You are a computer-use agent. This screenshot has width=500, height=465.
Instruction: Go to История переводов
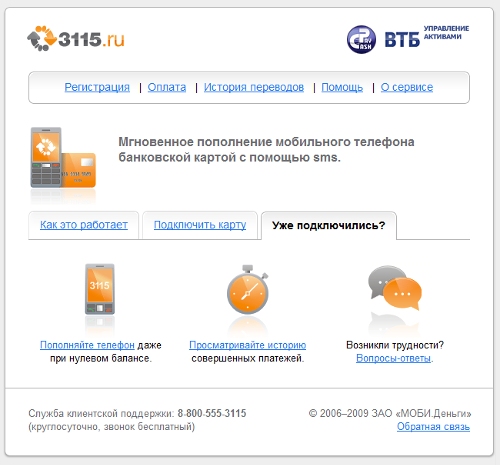tap(254, 87)
